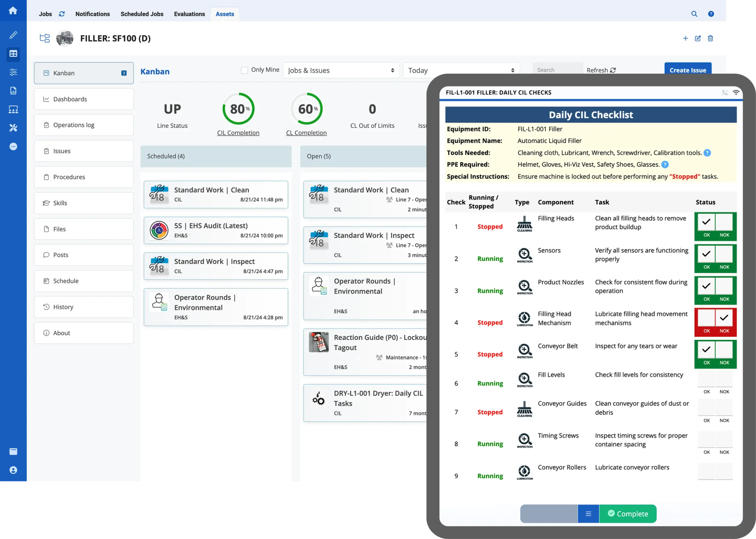Open help question mark icon at top right
756x539 pixels.
[x=711, y=14]
